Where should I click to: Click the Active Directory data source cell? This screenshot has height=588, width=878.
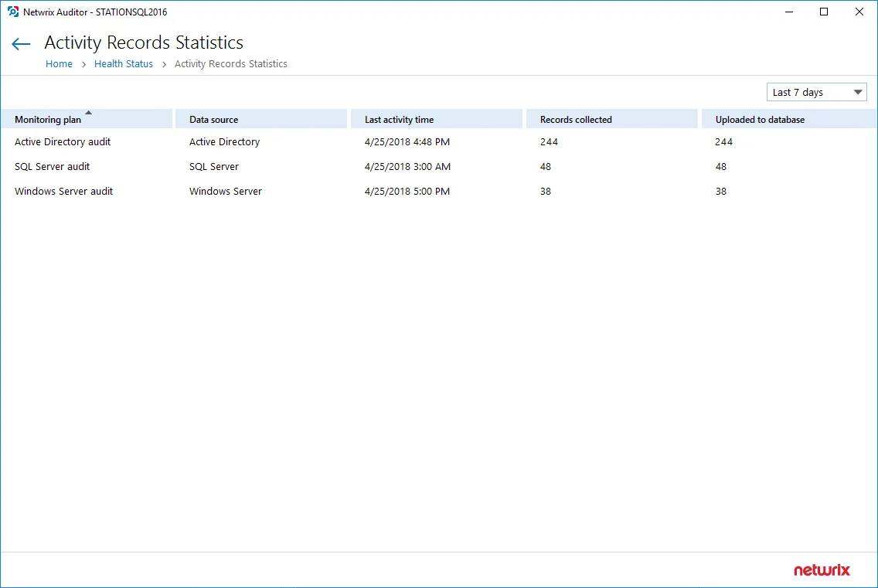point(225,141)
